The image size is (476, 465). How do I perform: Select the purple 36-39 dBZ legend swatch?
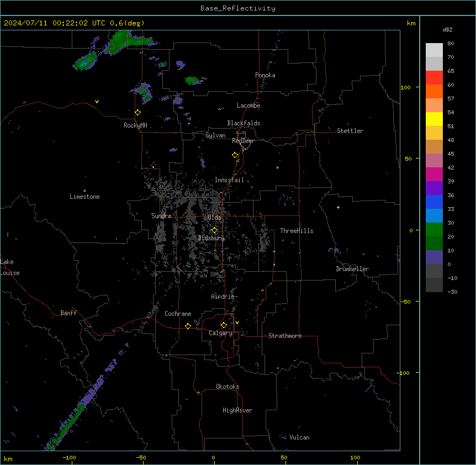pos(434,188)
